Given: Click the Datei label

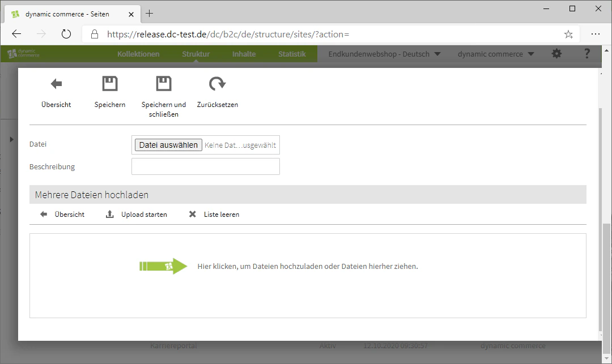Looking at the screenshot, I should tap(38, 144).
